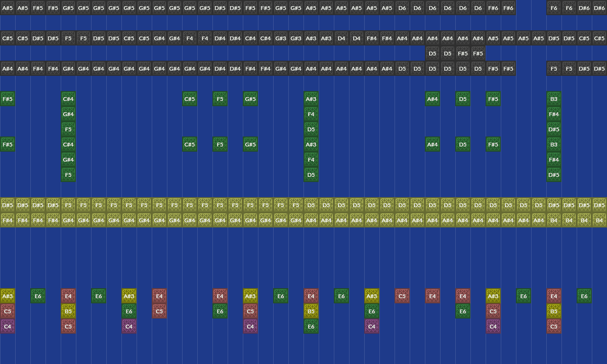Click the lone green C#5 note block
Screen dimensions: 607x364
click(x=189, y=99)
